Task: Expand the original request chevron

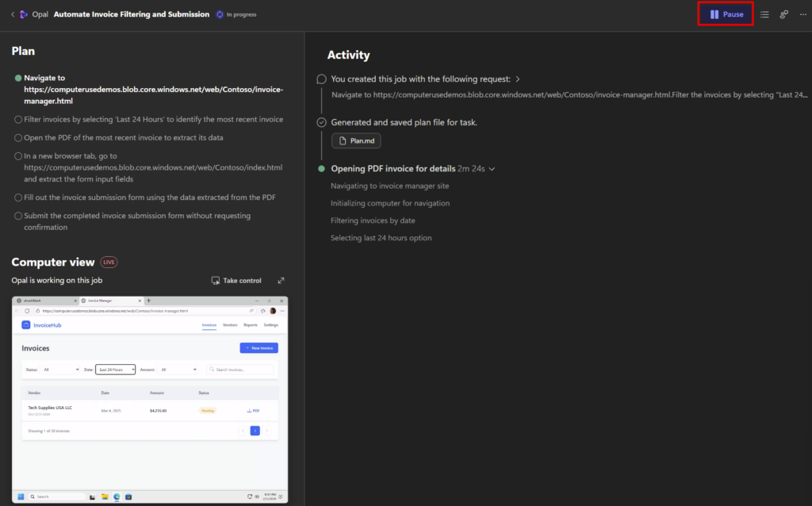Action: (518, 79)
